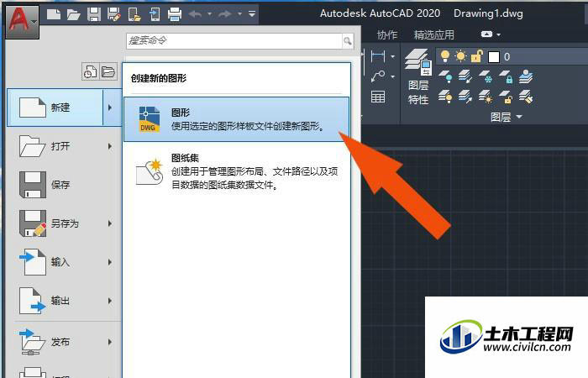
Task: Click the linear dimension tool icon
Action: tap(378, 56)
